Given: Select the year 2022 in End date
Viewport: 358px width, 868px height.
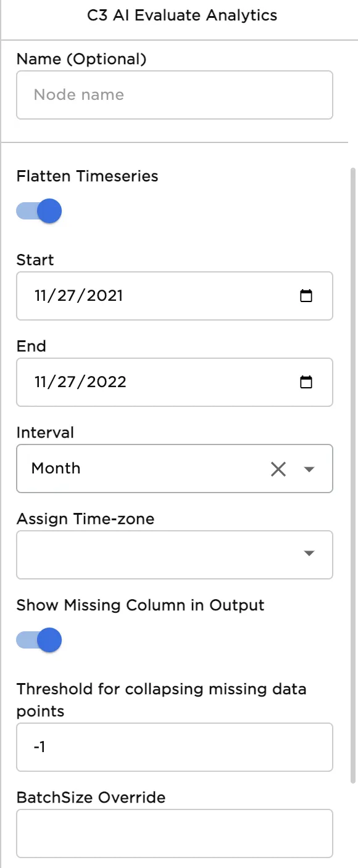Looking at the screenshot, I should [x=107, y=382].
